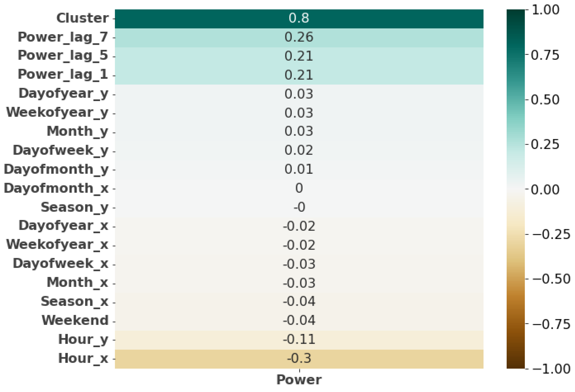
Task: Select the Dayofyear_y row label
Action: [x=63, y=94]
